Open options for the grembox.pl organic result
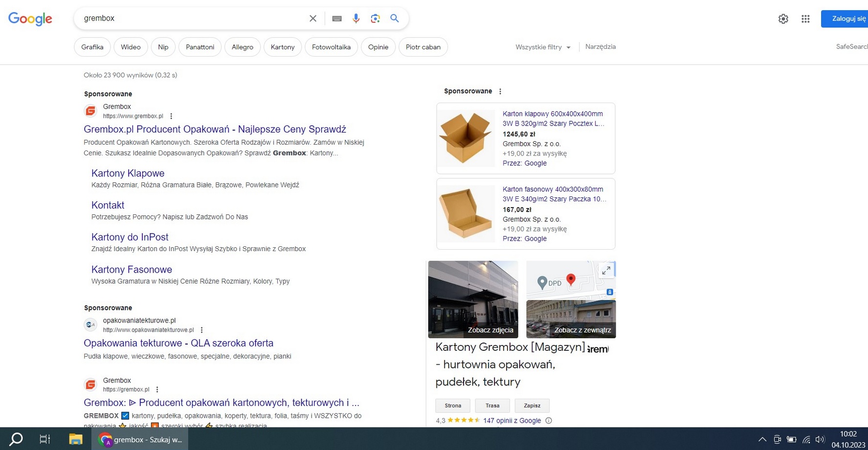The image size is (868, 450). (x=157, y=389)
